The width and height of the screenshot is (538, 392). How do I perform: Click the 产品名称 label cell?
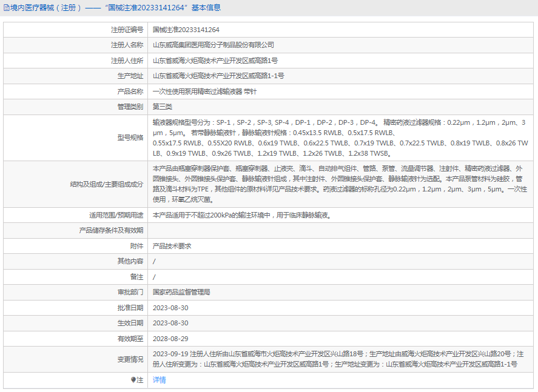[x=76, y=91]
